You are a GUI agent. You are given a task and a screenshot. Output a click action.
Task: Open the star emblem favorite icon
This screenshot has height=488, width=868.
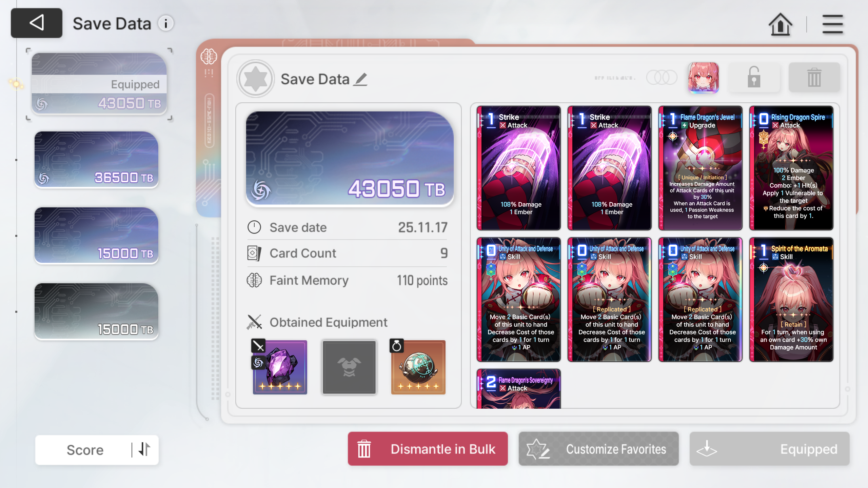pyautogui.click(x=256, y=79)
